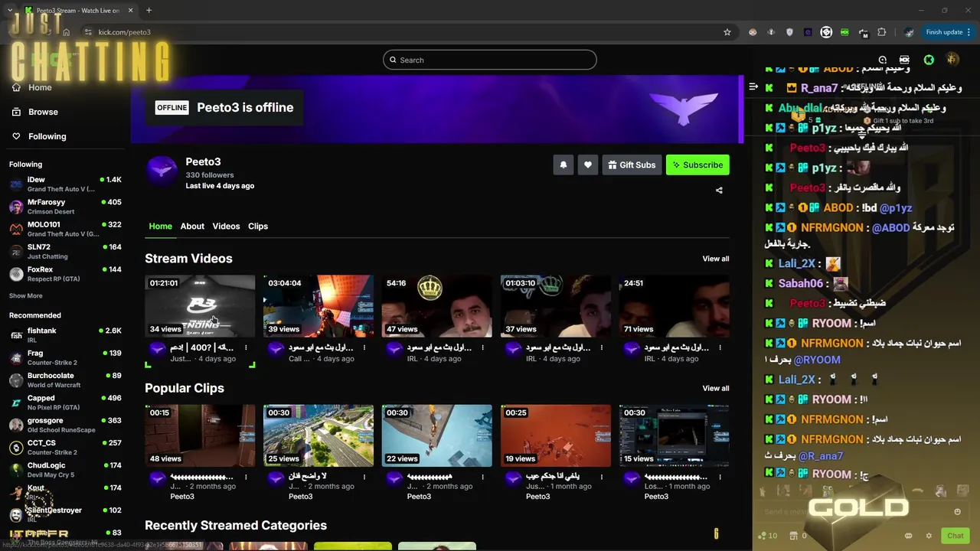The width and height of the screenshot is (980, 551).
Task: Open options menu for the 71-views video
Action: [720, 347]
